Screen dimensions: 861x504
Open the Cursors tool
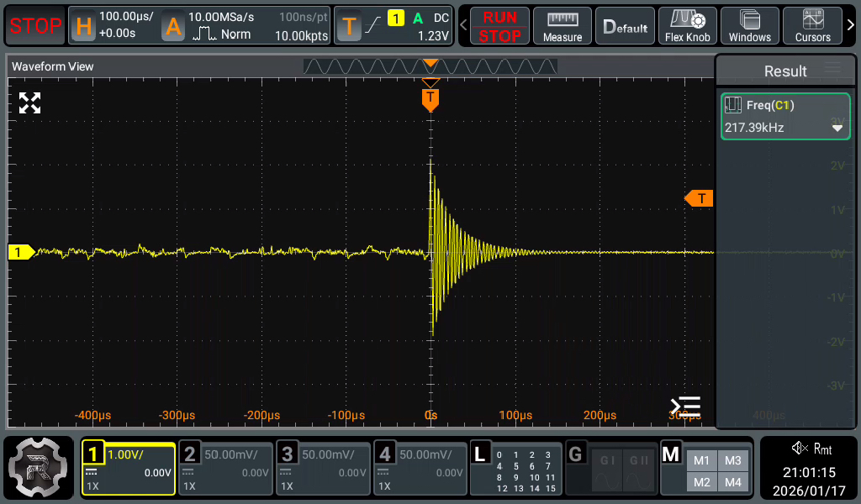(x=812, y=26)
